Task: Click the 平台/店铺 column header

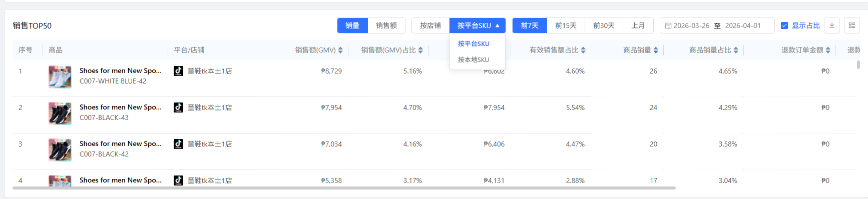Action: pos(189,50)
